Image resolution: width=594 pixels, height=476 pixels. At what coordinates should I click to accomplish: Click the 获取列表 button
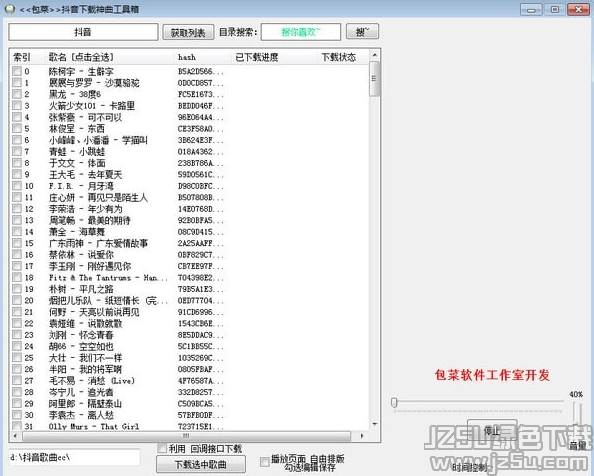point(188,32)
